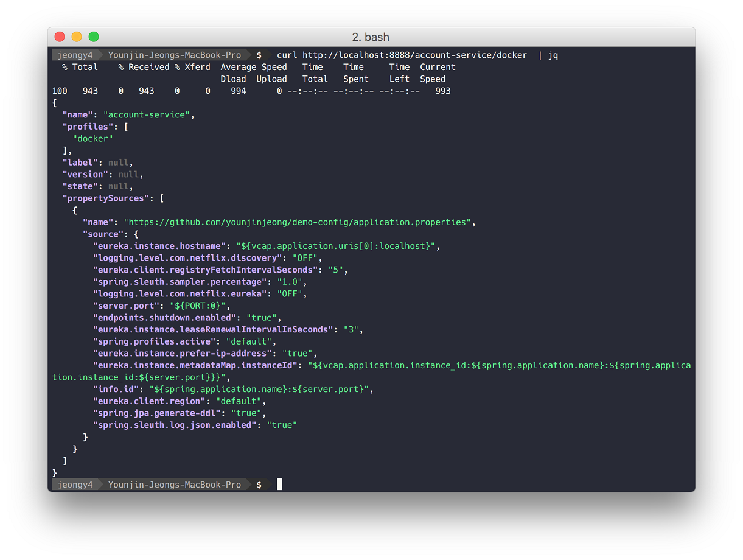Click the "Average Speed" header in curl output
Viewport: 743px width, 560px height.
coord(253,67)
